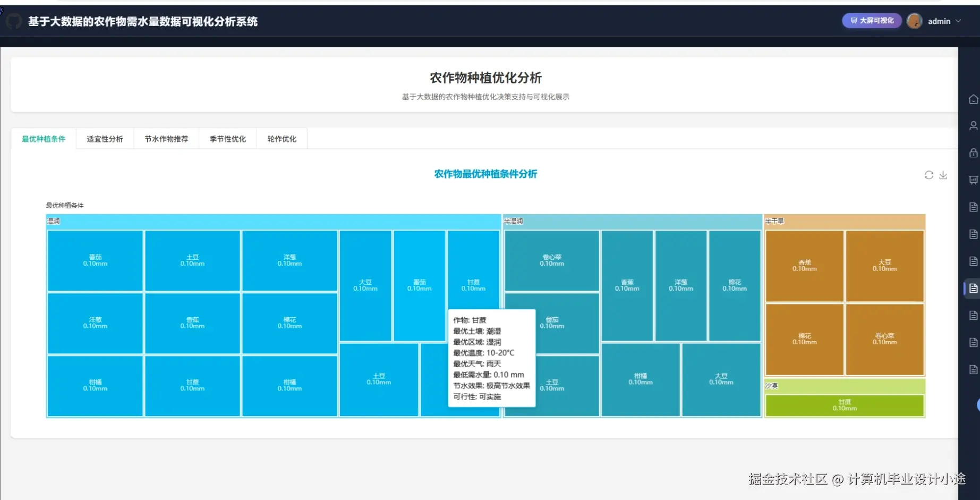Image resolution: width=980 pixels, height=500 pixels.
Task: Expand the admin account dropdown arrow
Action: 958,21
